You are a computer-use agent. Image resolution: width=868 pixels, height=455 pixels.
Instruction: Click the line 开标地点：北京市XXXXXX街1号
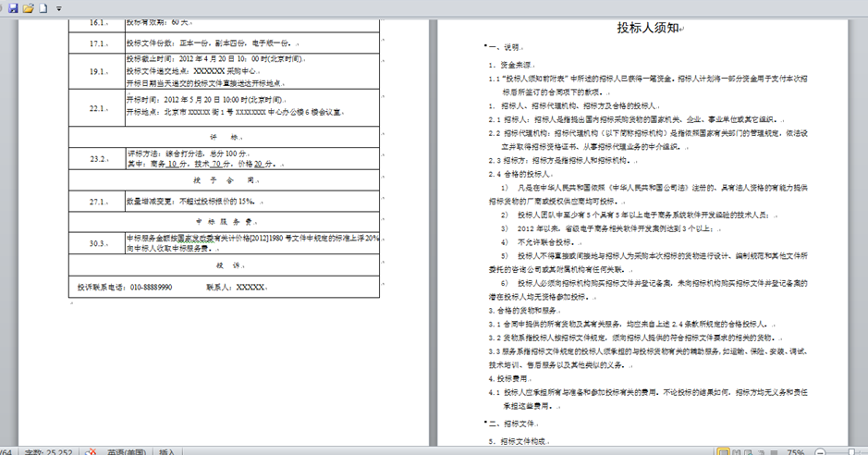pyautogui.click(x=236, y=112)
